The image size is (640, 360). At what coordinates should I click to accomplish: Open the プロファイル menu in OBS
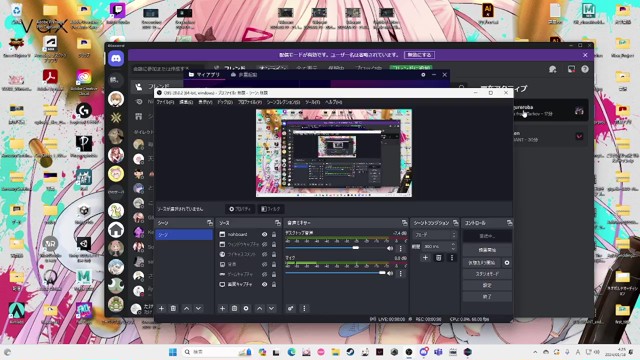click(x=250, y=102)
